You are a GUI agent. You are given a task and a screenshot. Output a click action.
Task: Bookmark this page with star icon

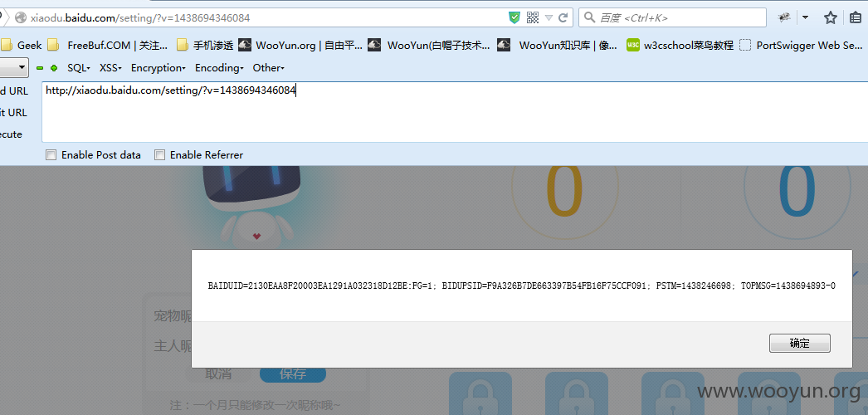pyautogui.click(x=830, y=17)
